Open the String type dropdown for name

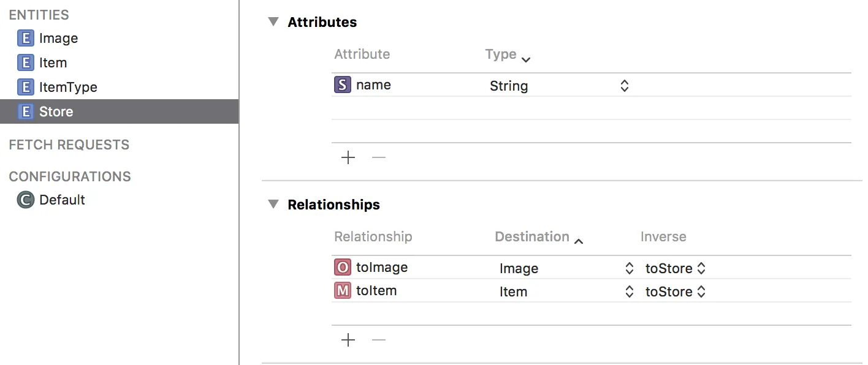[x=624, y=86]
